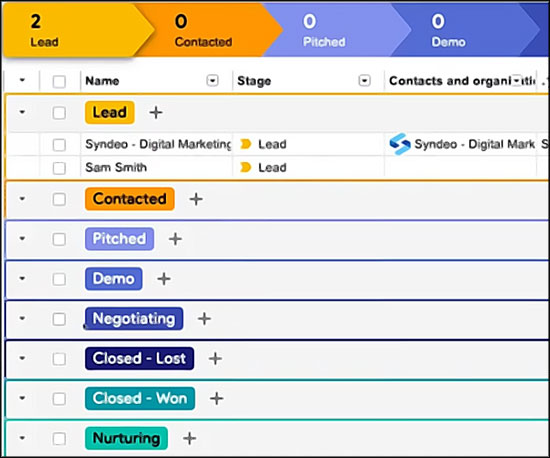
Task: Click the orange Contacted group label
Action: [130, 199]
